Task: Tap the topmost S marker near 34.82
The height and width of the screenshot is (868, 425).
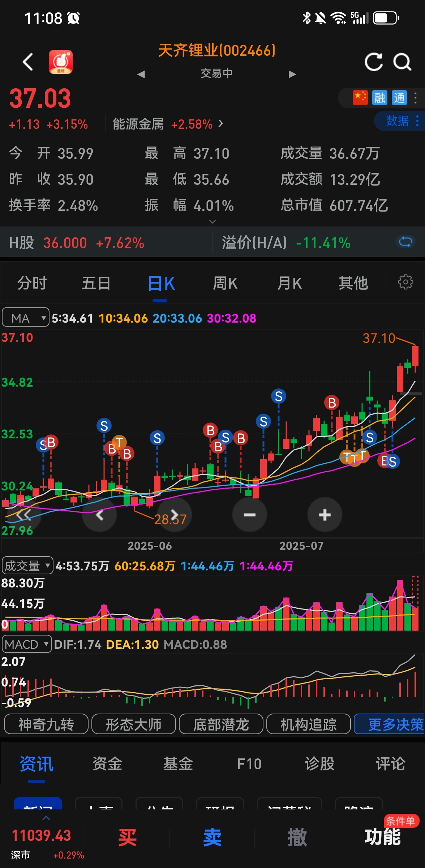Action: (279, 396)
